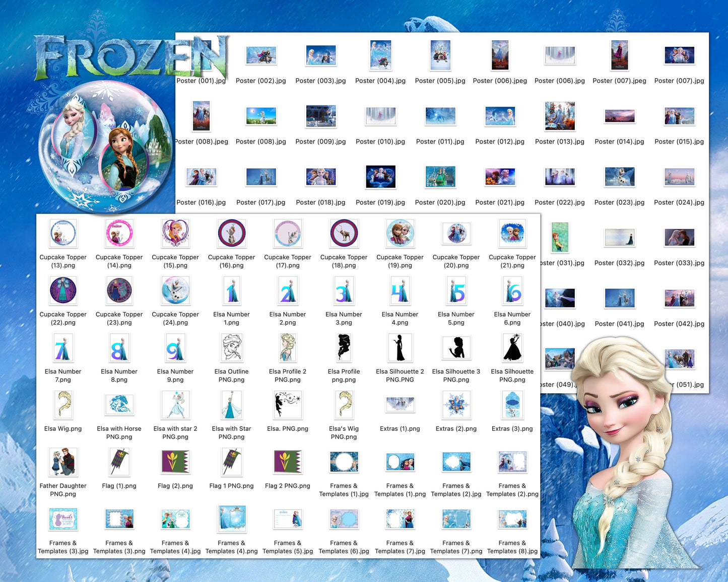Choose the Elsa Wig.png file icon
728x582 pixels.
click(63, 405)
